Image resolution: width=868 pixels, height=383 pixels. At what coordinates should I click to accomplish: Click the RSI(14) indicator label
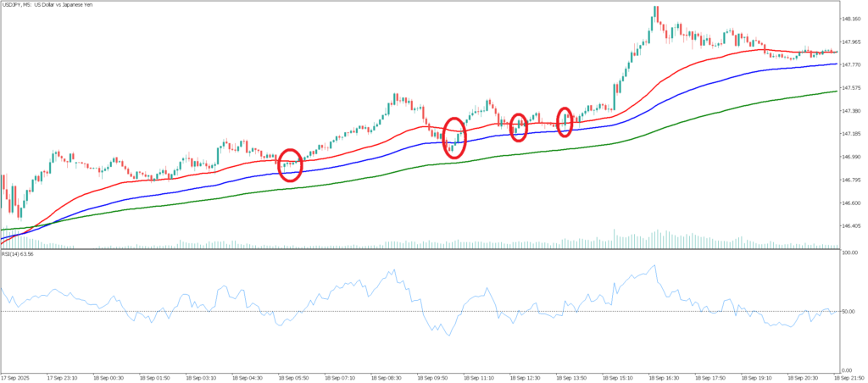pyautogui.click(x=22, y=253)
